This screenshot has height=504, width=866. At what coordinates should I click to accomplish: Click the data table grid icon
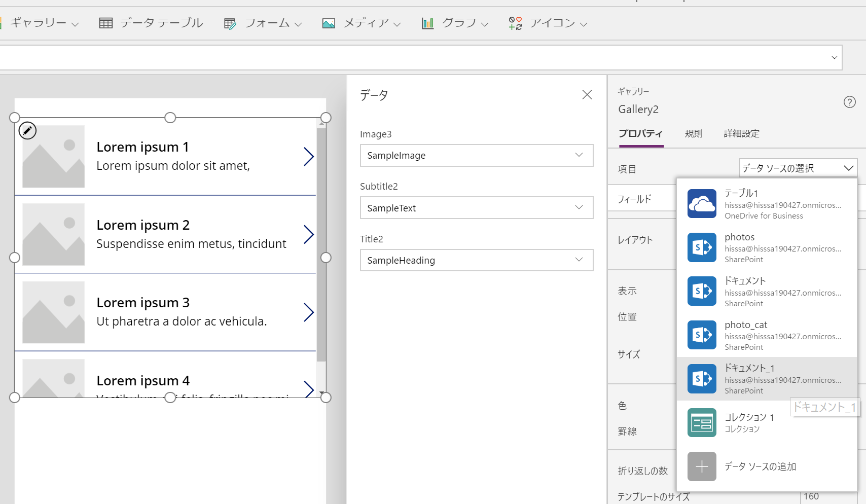[x=106, y=23]
